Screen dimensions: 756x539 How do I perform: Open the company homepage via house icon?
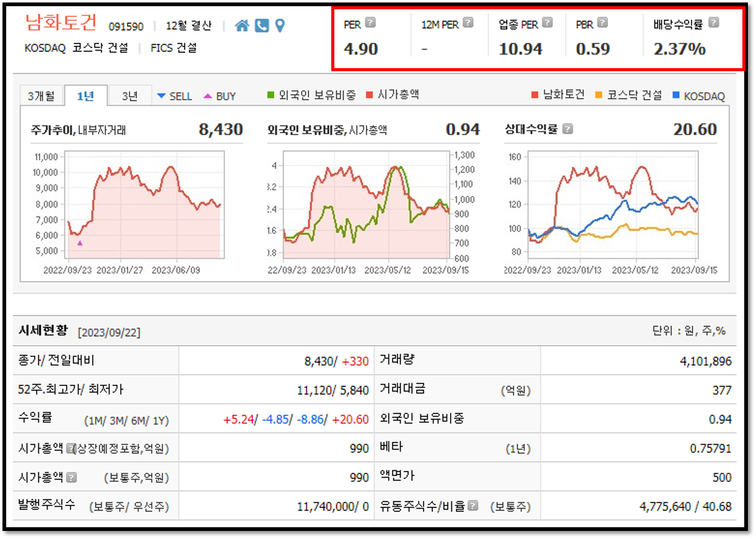point(242,25)
